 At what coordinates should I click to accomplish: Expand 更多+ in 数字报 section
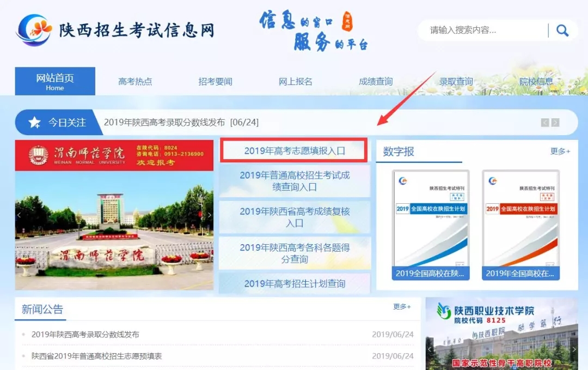click(560, 151)
